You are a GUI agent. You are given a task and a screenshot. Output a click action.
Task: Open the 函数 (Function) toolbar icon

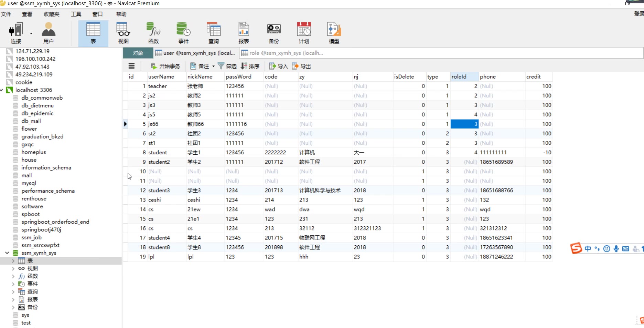point(153,33)
